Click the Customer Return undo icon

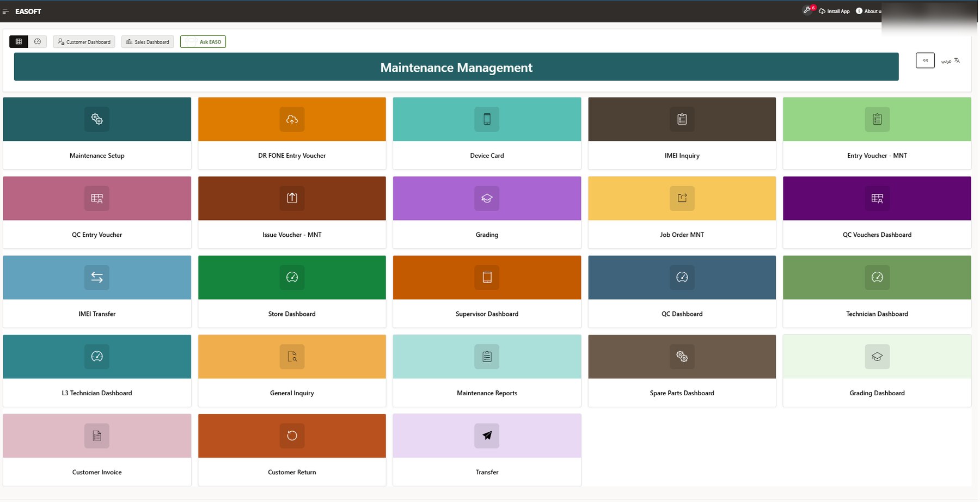[x=292, y=436]
